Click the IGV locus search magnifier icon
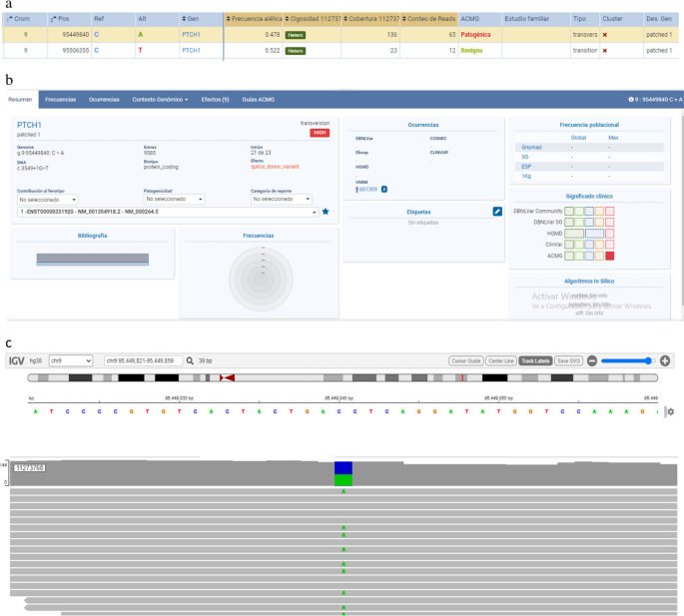This screenshot has height=616, width=684. tap(190, 360)
